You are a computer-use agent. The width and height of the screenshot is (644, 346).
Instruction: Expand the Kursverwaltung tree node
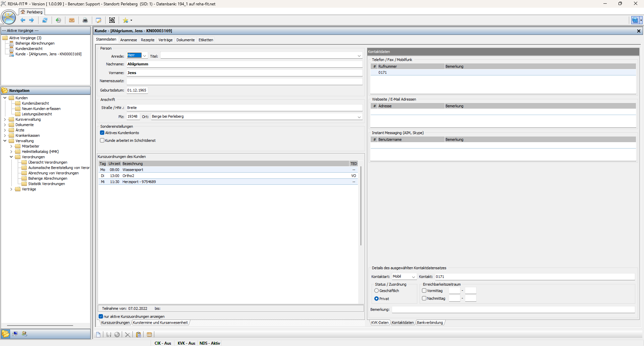pos(5,119)
